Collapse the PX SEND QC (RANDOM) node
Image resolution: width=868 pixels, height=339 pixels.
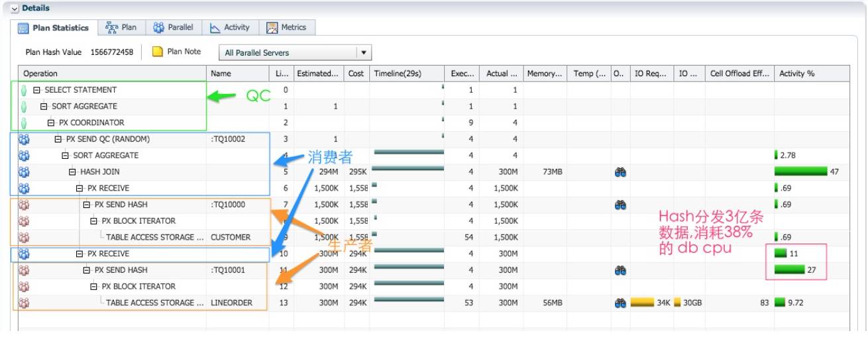(58, 139)
